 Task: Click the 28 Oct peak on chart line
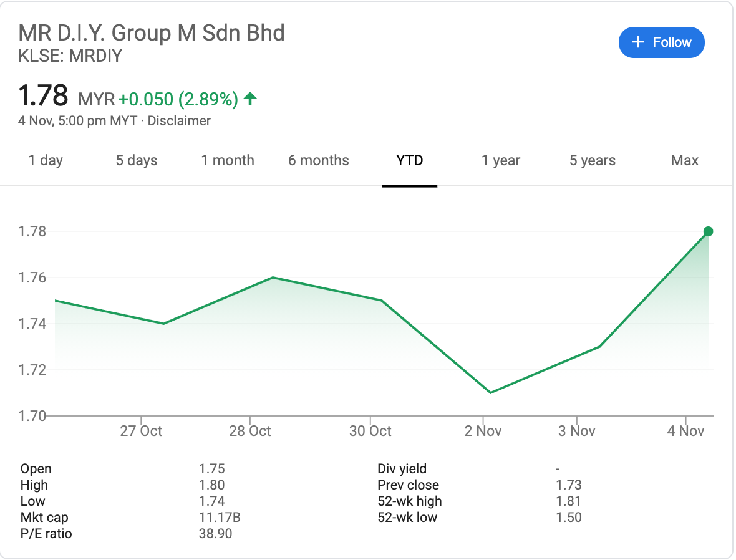(273, 278)
